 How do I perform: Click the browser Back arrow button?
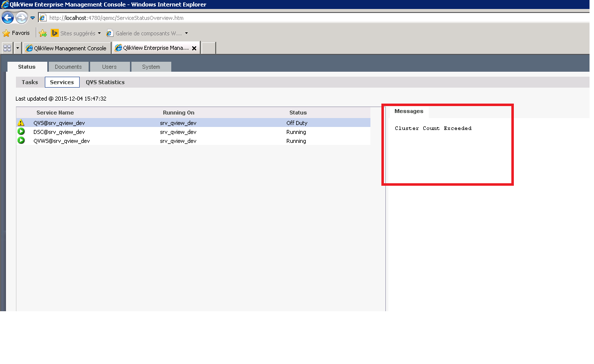tap(8, 17)
